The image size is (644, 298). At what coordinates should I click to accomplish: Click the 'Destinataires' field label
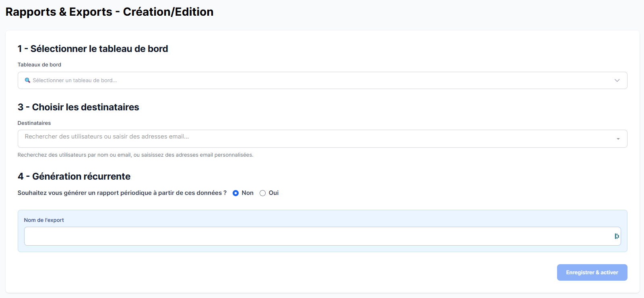tap(34, 123)
